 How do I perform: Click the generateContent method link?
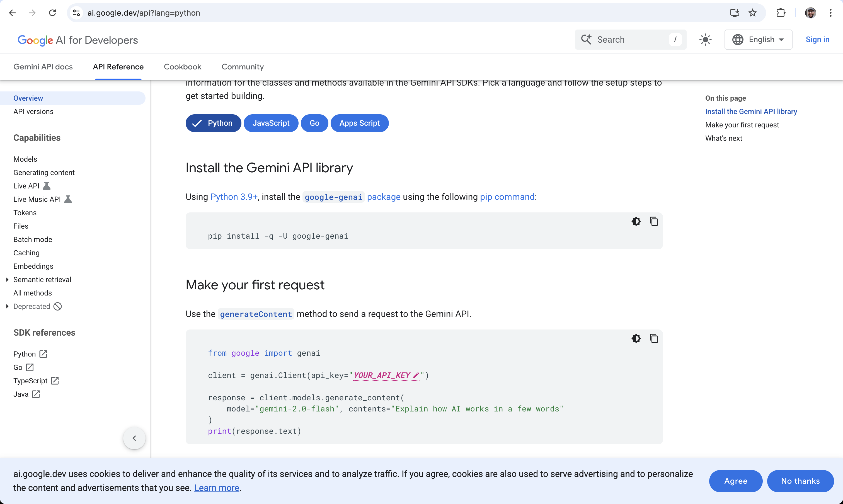256,314
